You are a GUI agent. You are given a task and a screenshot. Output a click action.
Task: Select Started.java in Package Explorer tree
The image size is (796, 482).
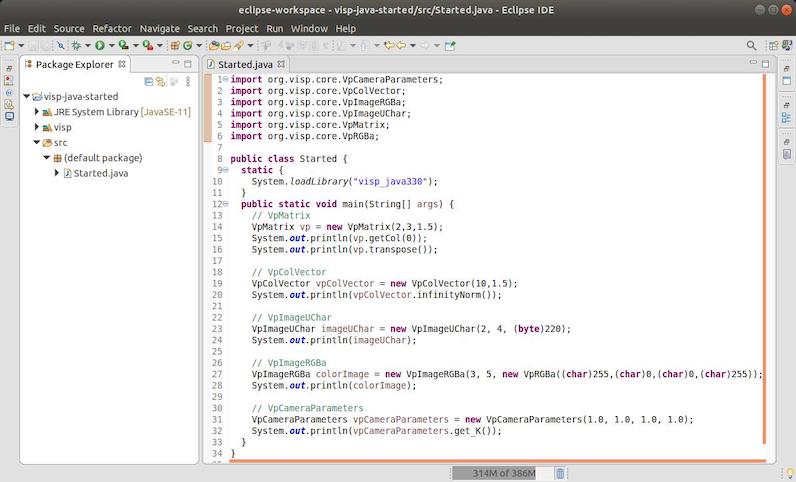tap(100, 173)
